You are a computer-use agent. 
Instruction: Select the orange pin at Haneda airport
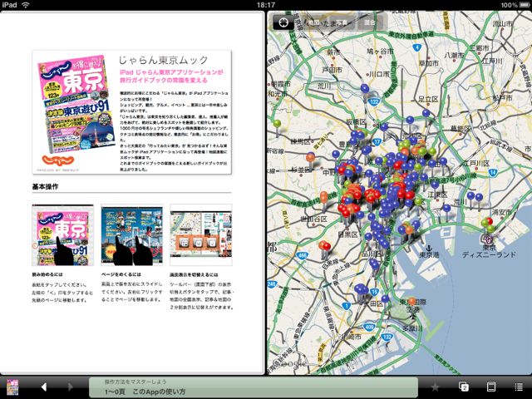pos(412,301)
